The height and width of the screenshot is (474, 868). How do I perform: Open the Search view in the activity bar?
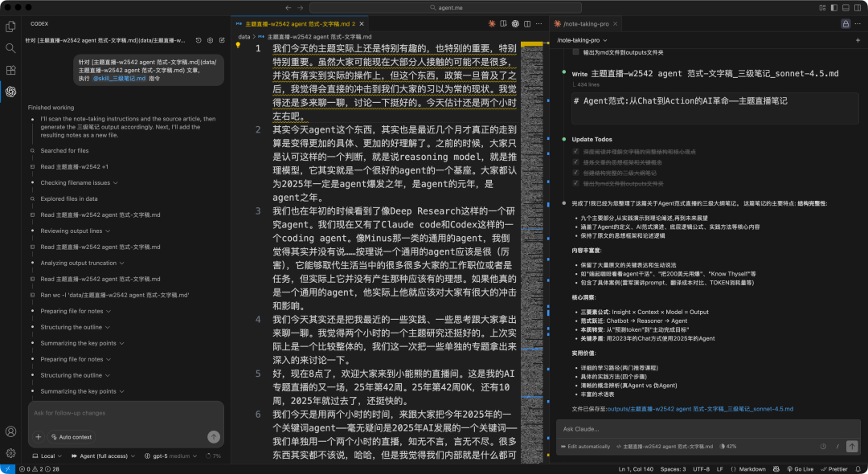10,48
